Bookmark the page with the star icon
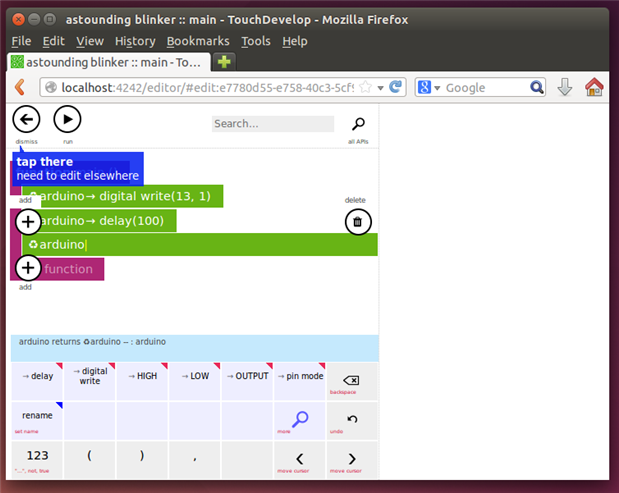Screen dimensions: 619x493 pyautogui.click(x=366, y=87)
